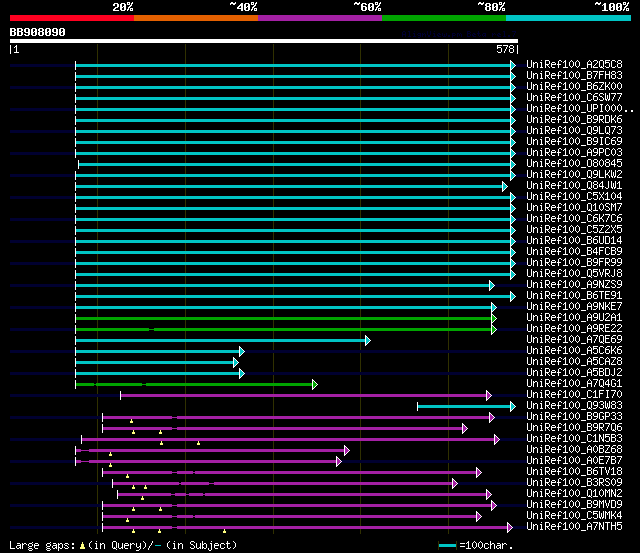
Task: Click the green arrowhead of the A9RE22 alignment
Action: pyautogui.click(x=494, y=329)
